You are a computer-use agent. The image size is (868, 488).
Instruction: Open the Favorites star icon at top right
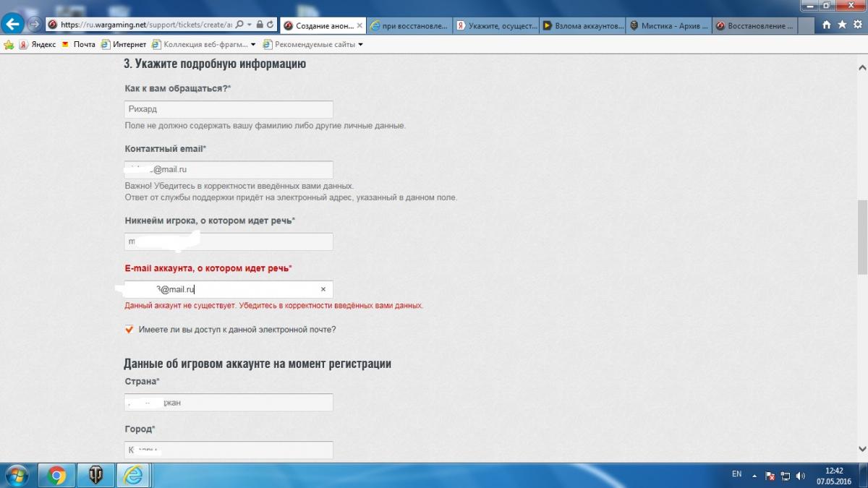tap(842, 25)
